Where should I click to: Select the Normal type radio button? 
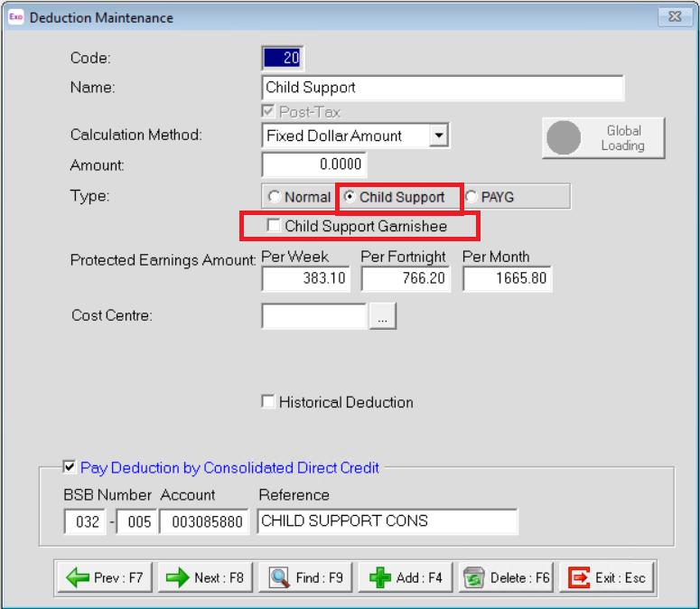coord(274,196)
